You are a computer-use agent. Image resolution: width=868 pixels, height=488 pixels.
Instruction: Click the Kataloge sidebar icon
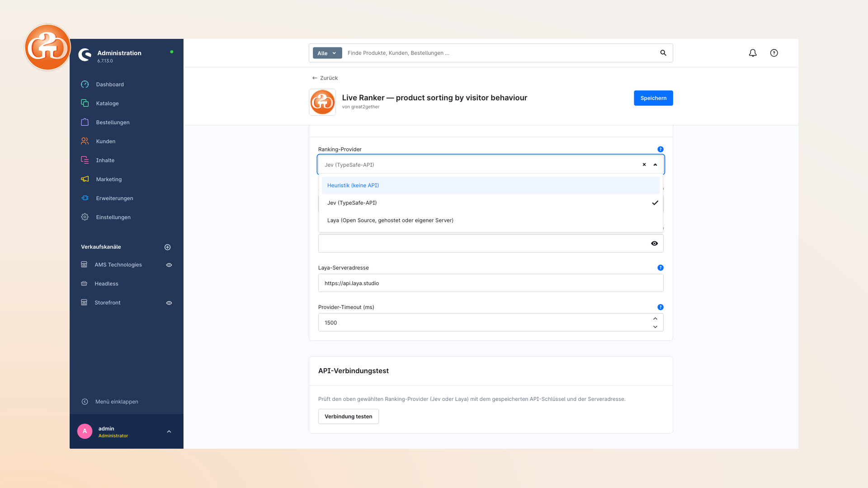(x=85, y=103)
